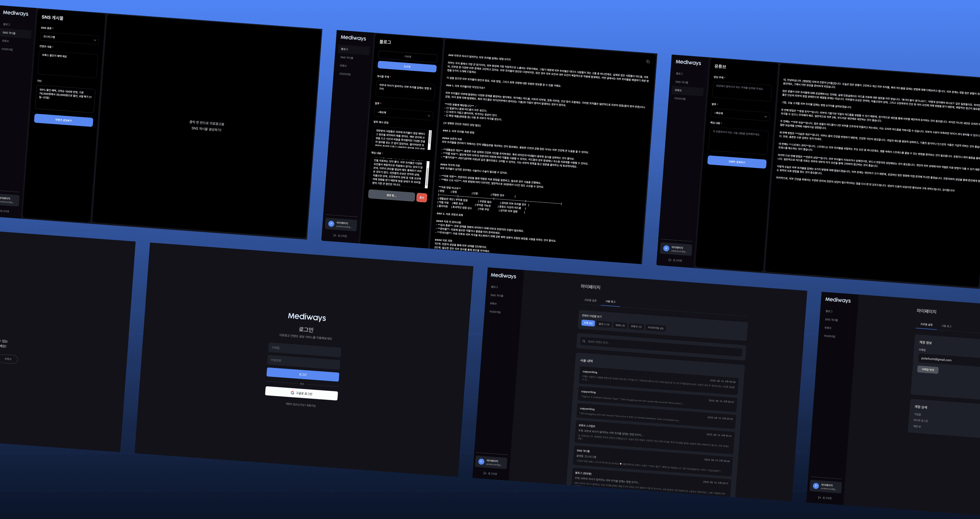Click the blue 로그인 button
Screen dimensions: 980x519
click(302, 374)
